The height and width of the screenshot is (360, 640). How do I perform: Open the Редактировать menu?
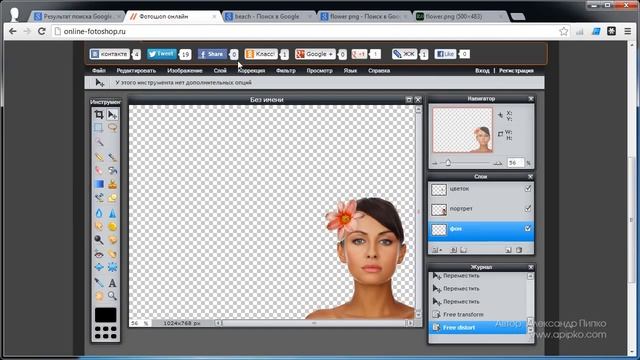136,71
